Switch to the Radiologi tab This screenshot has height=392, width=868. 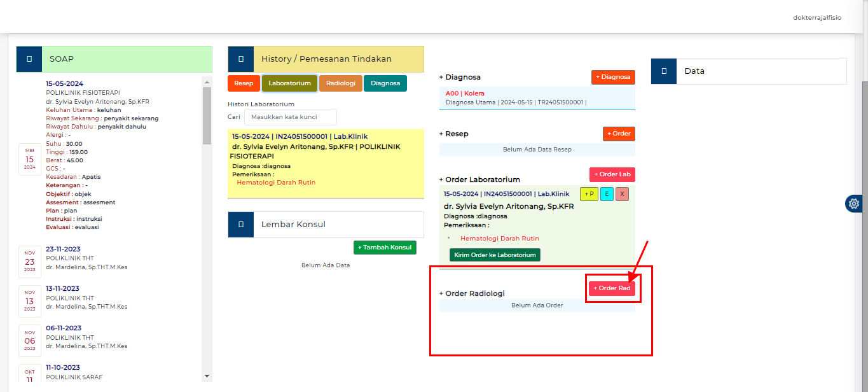pyautogui.click(x=340, y=83)
